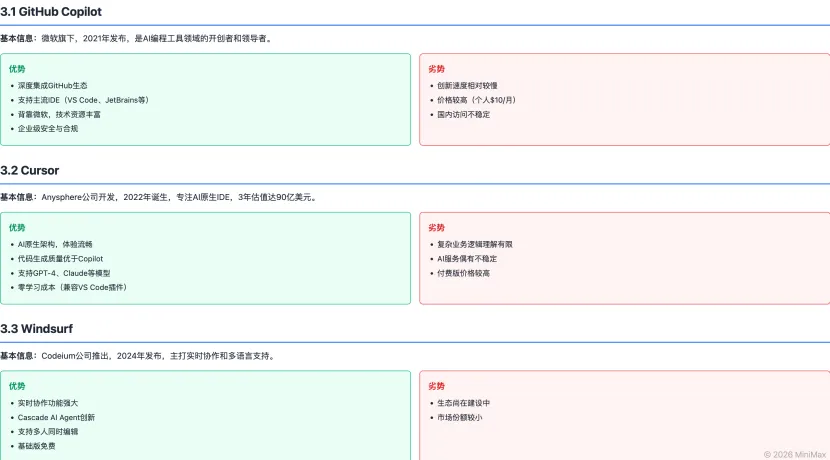Click bullet '深度集成GitHub生态'

coord(52,85)
